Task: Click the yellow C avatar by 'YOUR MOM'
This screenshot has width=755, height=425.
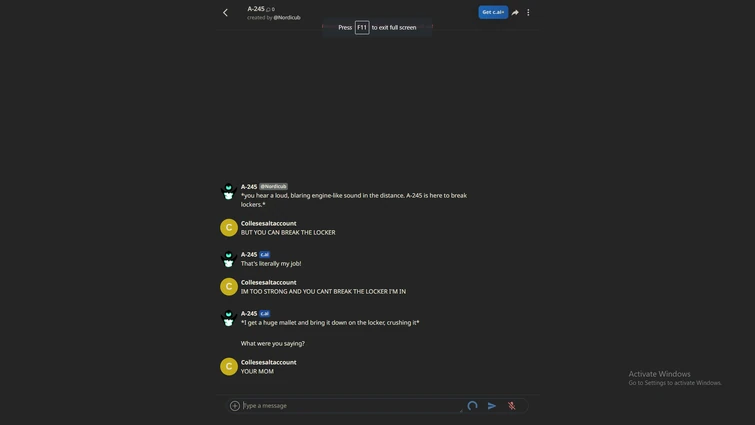Action: 229,366
